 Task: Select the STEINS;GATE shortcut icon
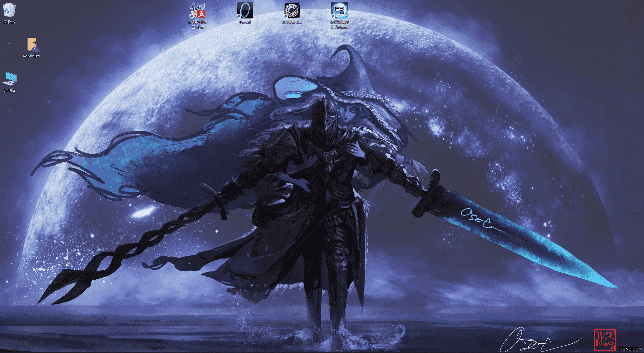[292, 10]
